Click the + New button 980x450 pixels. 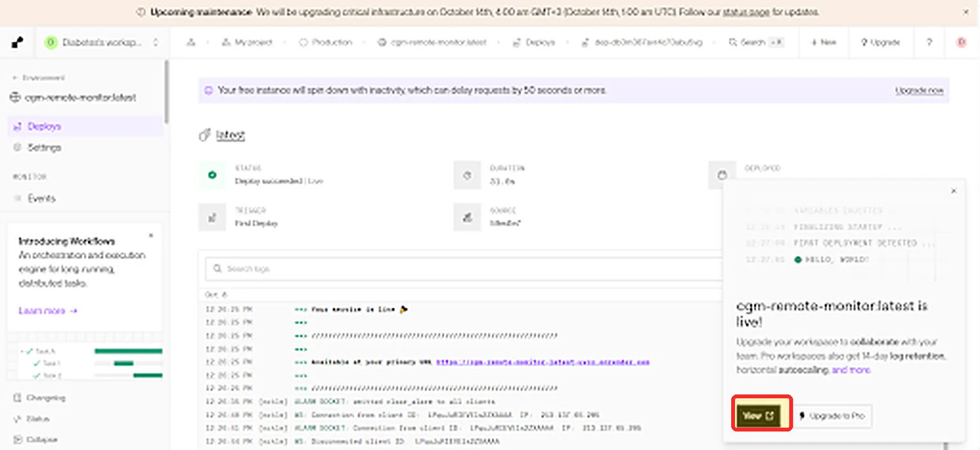click(x=824, y=43)
